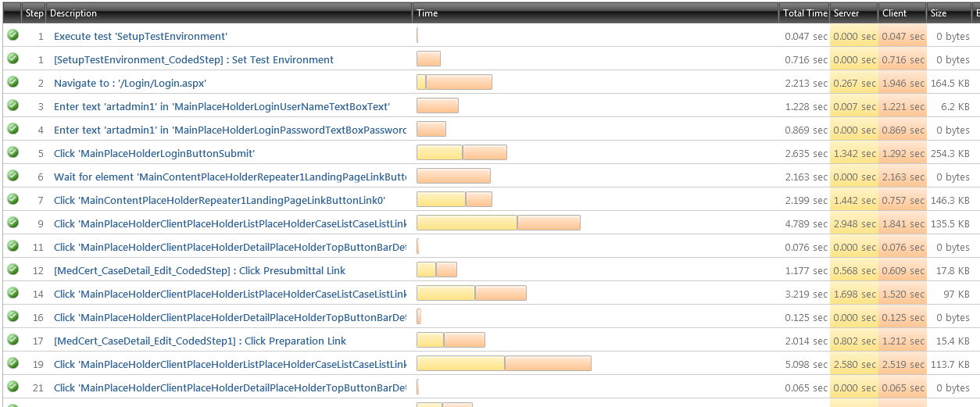Click pass icon for step 3 Enter text
Screen dimensions: 980x407
(x=13, y=105)
